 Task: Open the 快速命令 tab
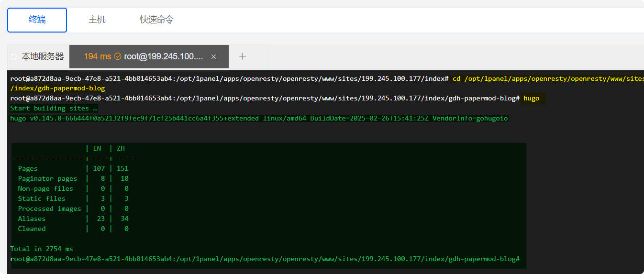[156, 20]
